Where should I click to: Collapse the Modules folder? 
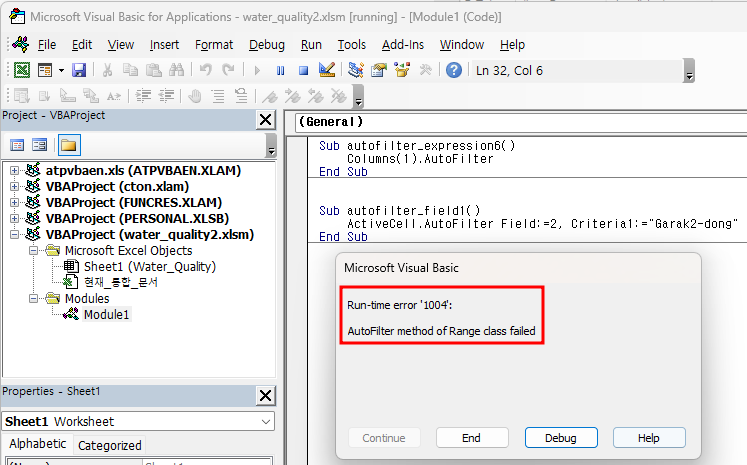pyautogui.click(x=33, y=299)
